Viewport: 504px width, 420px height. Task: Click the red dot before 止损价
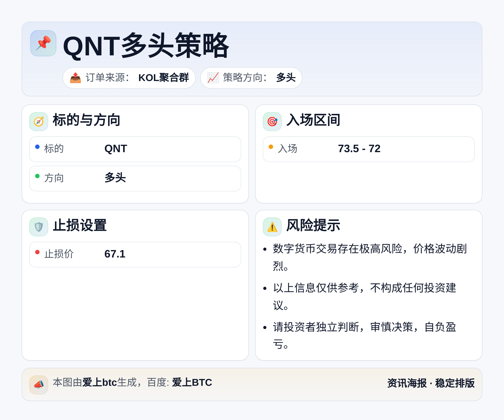click(x=37, y=252)
